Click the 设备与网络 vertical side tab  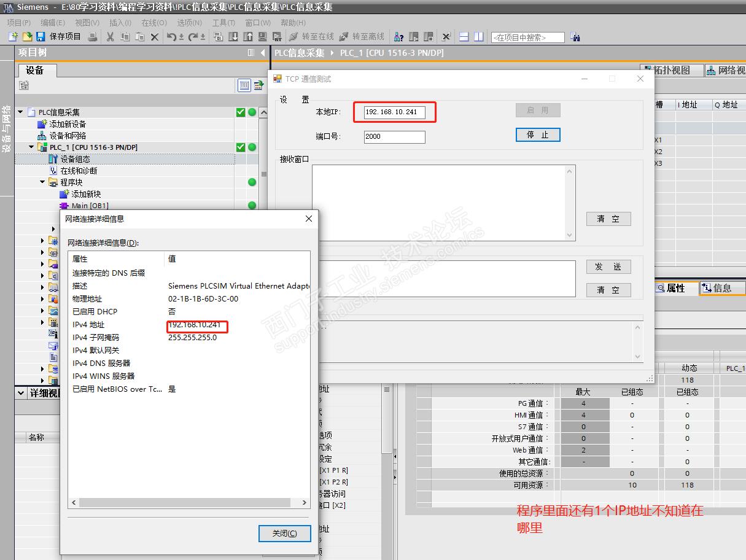click(x=6, y=130)
